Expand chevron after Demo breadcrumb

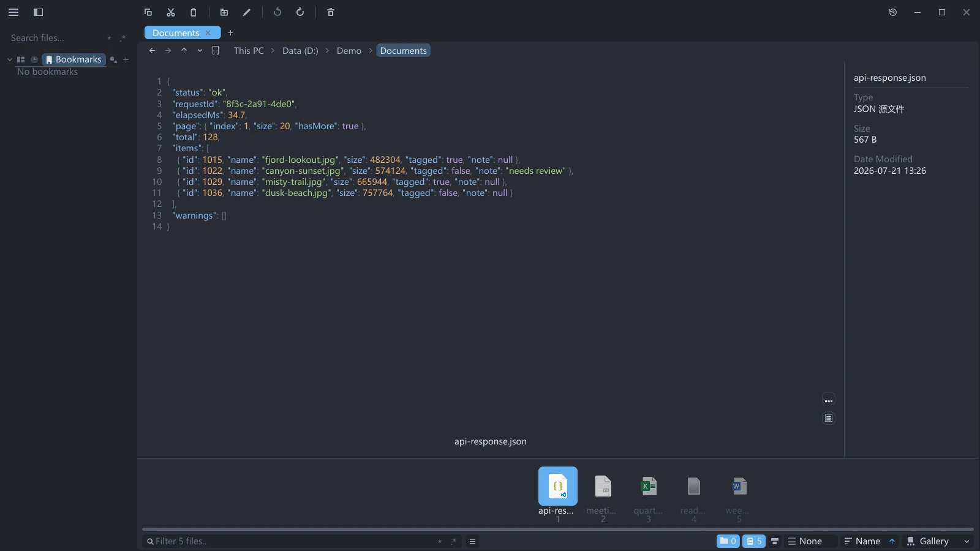point(371,51)
